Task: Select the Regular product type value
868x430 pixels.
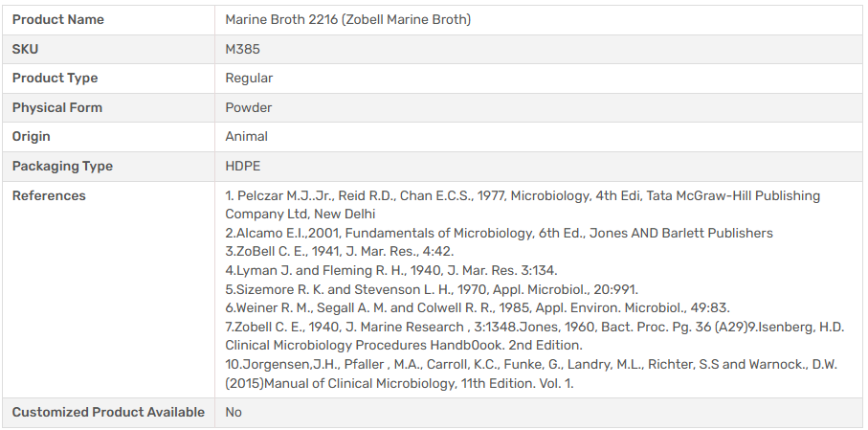Action: pos(249,78)
